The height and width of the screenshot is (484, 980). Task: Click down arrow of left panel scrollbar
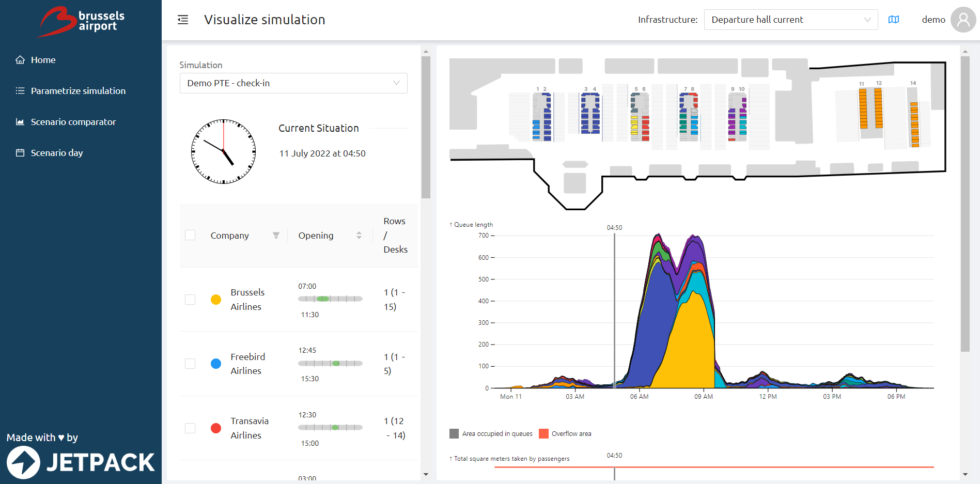(426, 474)
